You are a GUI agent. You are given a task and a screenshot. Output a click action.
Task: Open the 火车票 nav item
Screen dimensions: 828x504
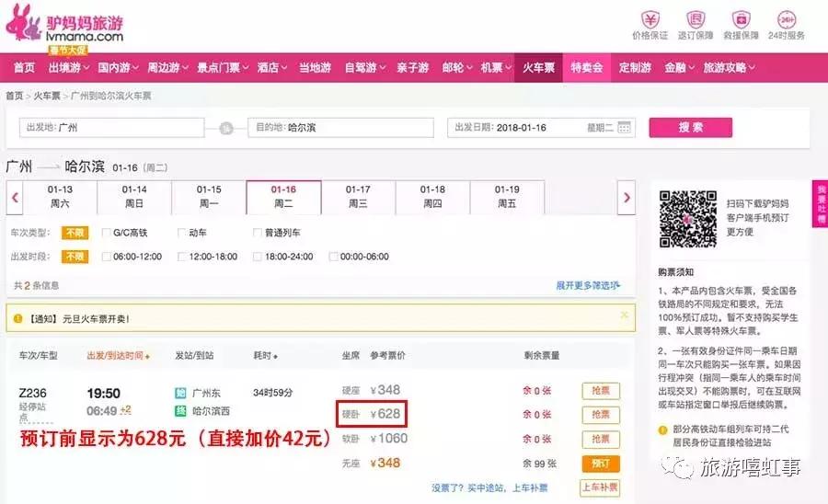(x=538, y=67)
